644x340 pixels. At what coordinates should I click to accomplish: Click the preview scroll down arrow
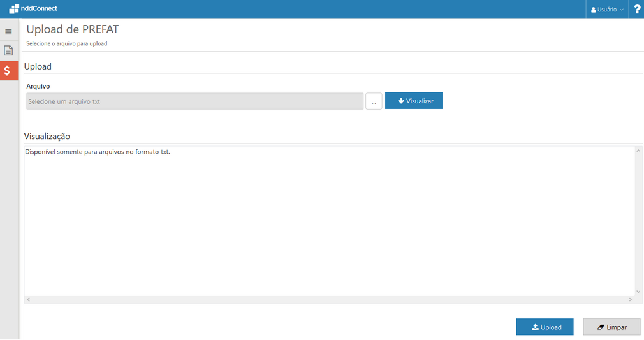coord(638,292)
